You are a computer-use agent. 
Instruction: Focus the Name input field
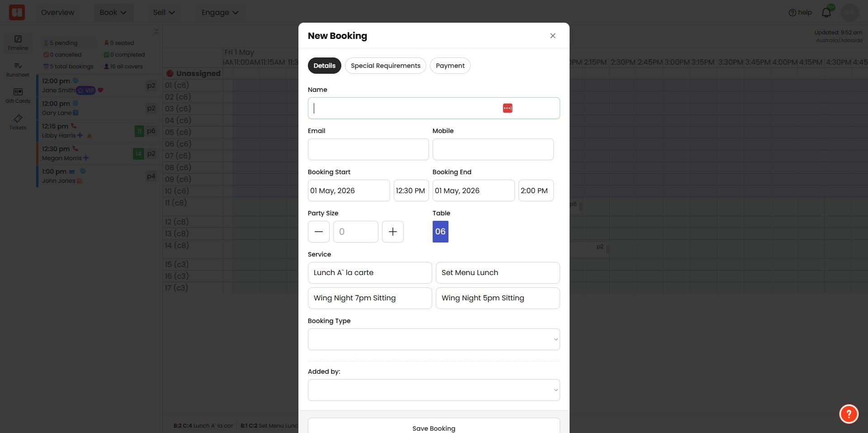tap(434, 108)
